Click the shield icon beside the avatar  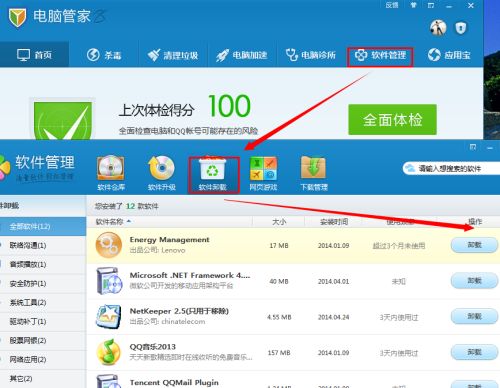point(461,28)
